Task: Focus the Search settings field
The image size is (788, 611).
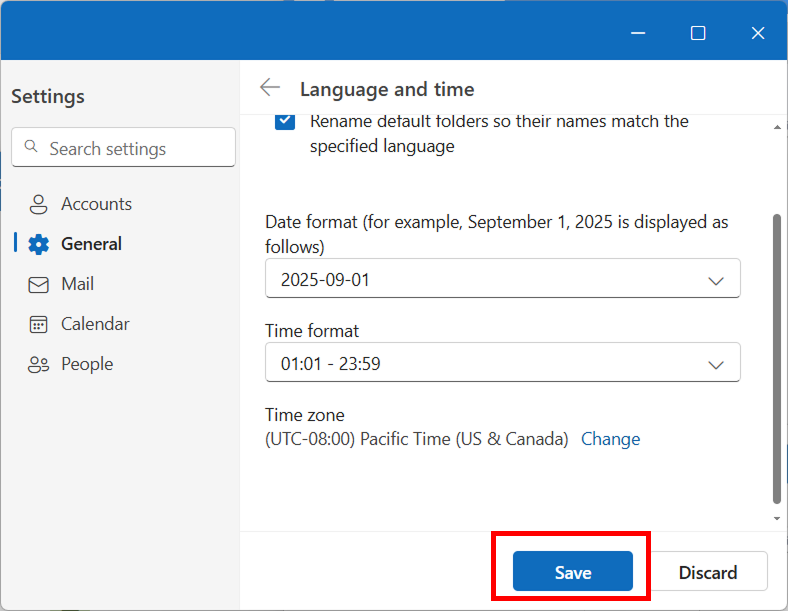Action: 123,147
